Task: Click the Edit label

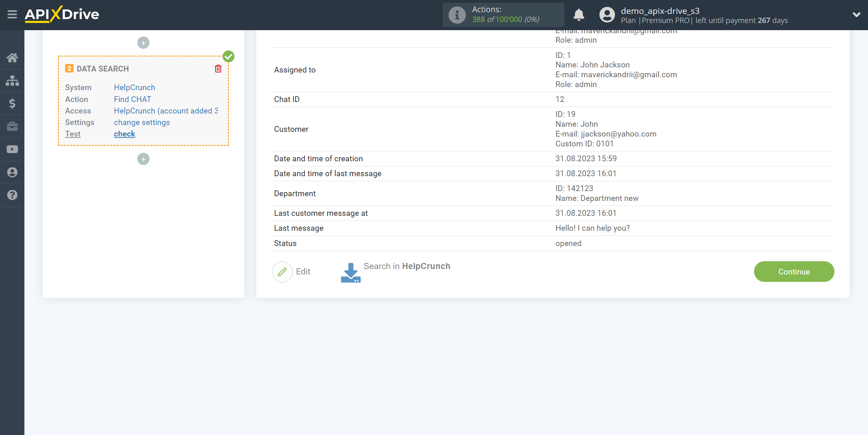Action: (303, 272)
